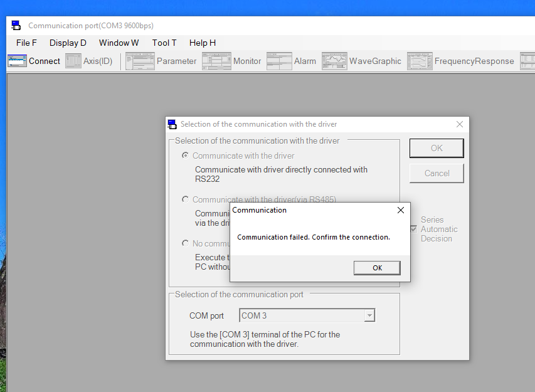The height and width of the screenshot is (392, 535).
Task: Open the Display D menu
Action: click(x=68, y=43)
